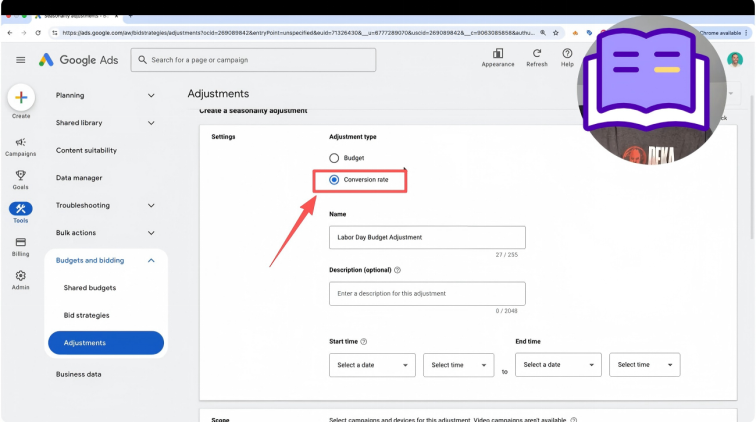
Task: Click the browser address bar URL
Action: pyautogui.click(x=298, y=33)
